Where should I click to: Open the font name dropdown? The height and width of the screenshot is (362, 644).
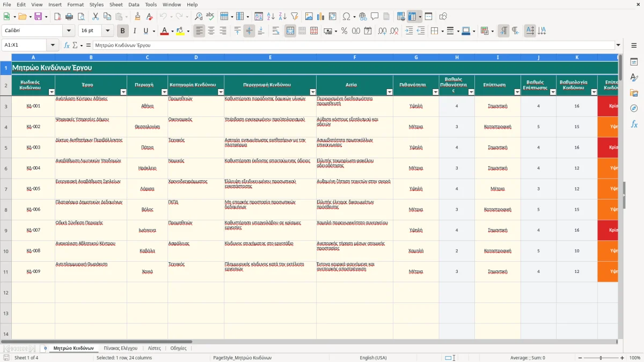69,31
